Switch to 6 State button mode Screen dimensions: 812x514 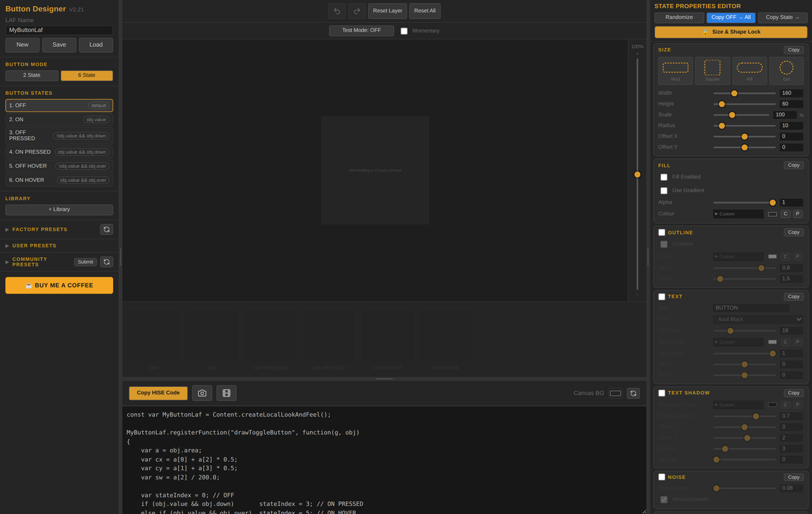tap(87, 76)
